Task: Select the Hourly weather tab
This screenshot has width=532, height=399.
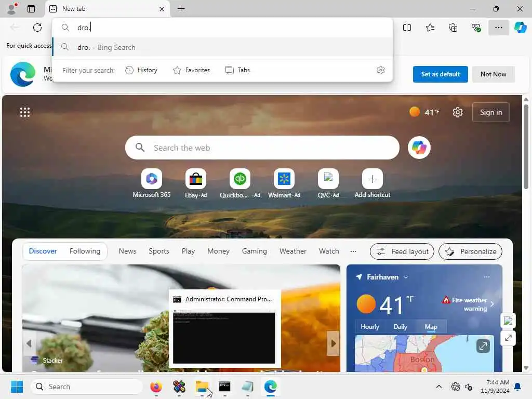Action: click(370, 327)
